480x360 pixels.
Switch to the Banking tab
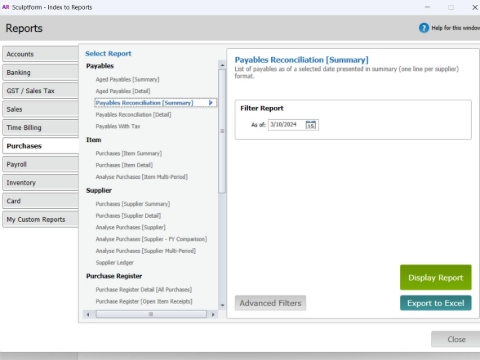pyautogui.click(x=40, y=72)
